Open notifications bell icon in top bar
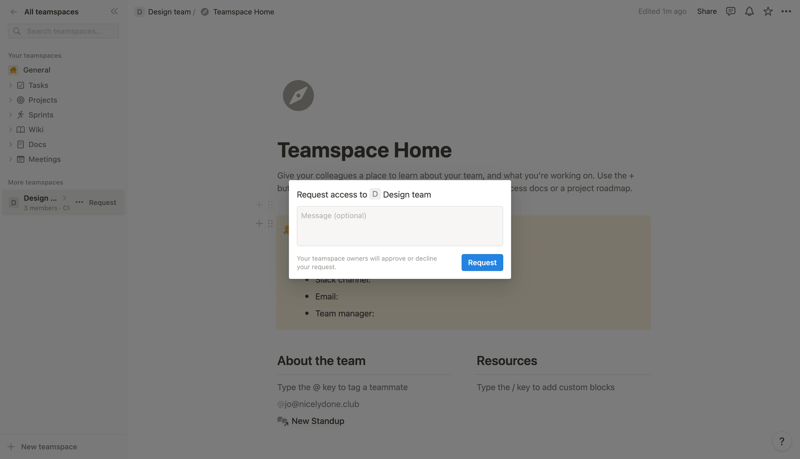Image resolution: width=800 pixels, height=459 pixels. (749, 11)
